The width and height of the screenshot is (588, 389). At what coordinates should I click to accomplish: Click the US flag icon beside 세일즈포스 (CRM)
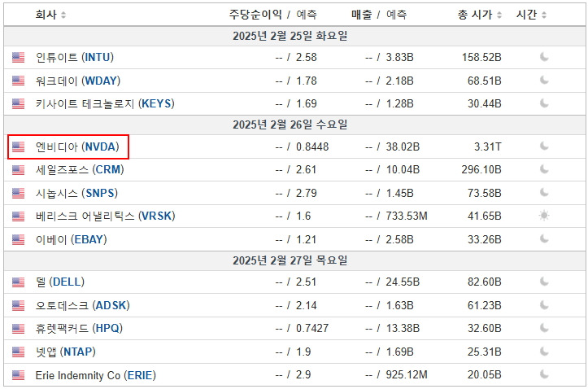(18, 170)
